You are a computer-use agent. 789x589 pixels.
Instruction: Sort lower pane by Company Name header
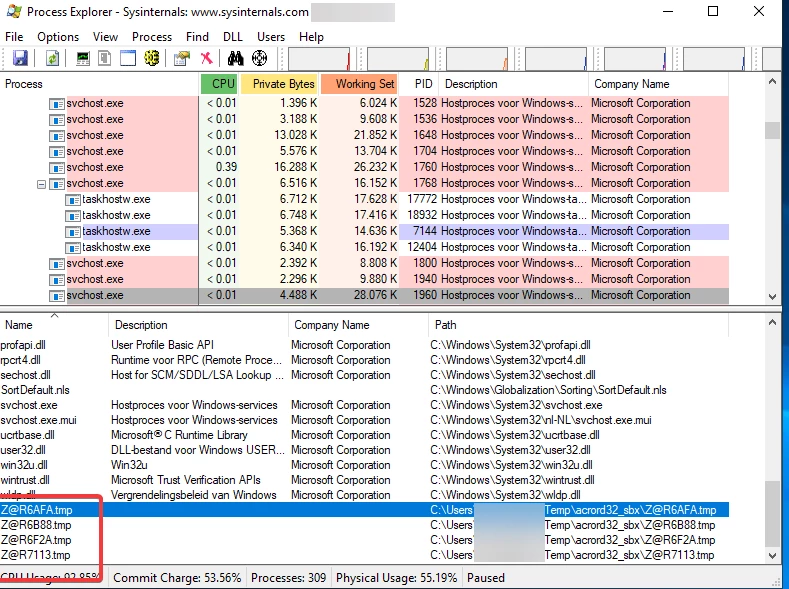pyautogui.click(x=358, y=325)
